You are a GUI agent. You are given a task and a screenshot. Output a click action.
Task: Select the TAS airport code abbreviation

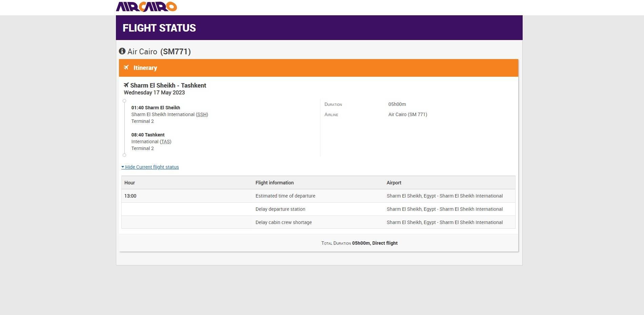pos(166,142)
